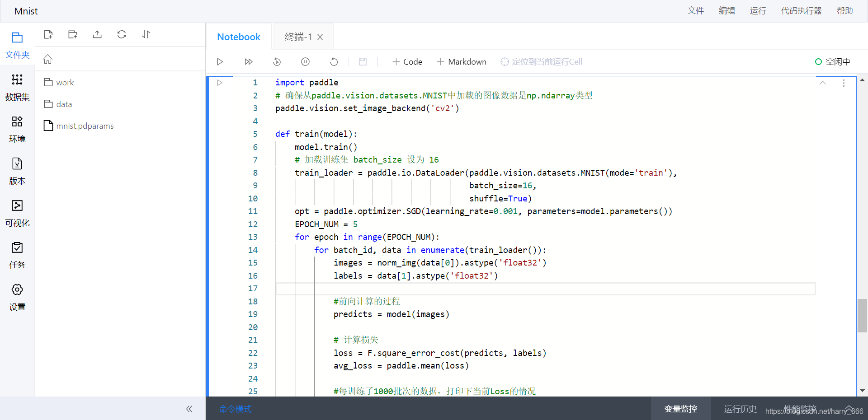Screen dimensions: 868x420
Task: Open the 设置 settings panel
Action: [x=17, y=298]
